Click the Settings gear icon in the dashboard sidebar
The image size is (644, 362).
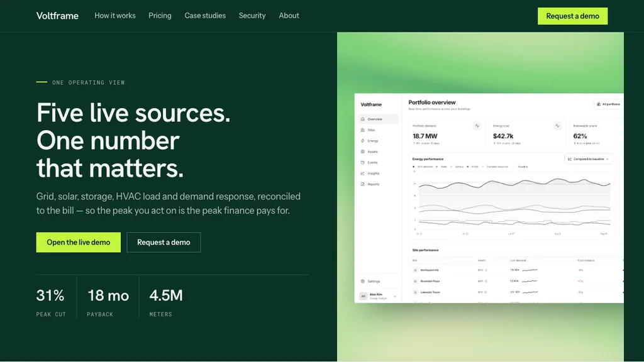tap(363, 281)
